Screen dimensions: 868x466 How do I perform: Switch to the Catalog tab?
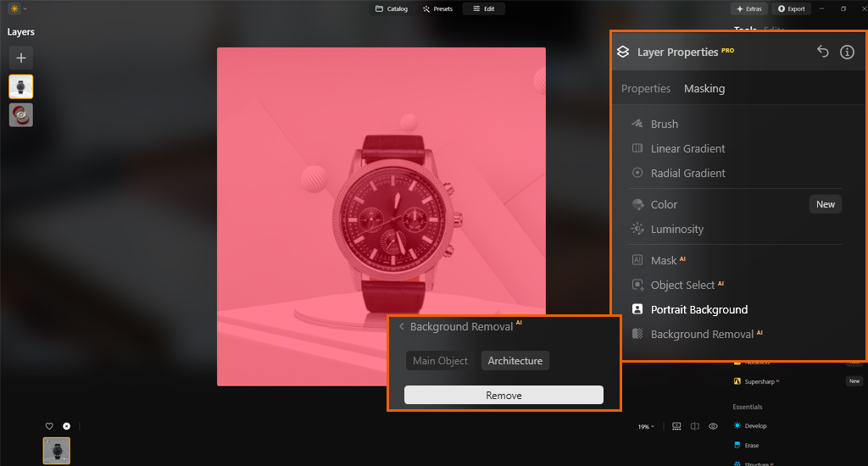(x=392, y=8)
